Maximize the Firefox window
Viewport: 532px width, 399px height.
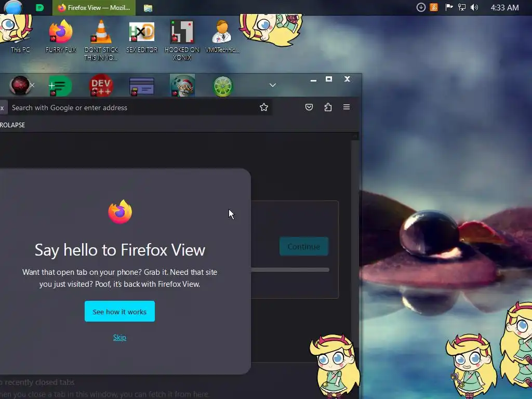pos(329,79)
